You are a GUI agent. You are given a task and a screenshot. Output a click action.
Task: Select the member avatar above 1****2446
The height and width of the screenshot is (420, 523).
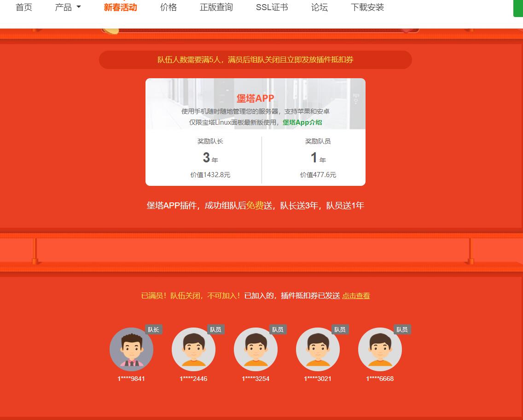pyautogui.click(x=193, y=349)
